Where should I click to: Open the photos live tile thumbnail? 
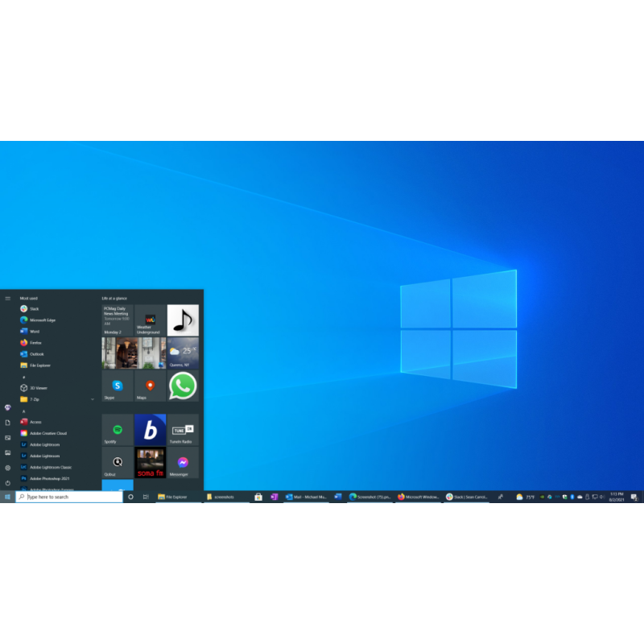pos(134,353)
